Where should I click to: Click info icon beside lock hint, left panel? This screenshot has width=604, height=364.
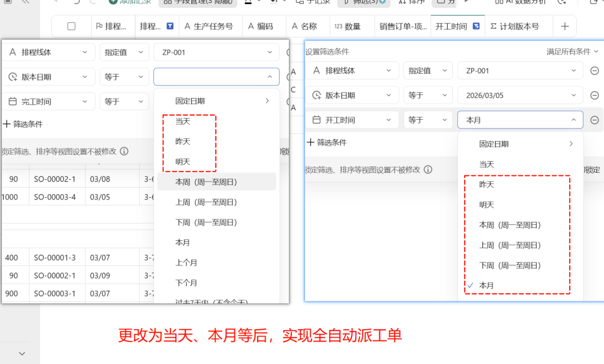[124, 152]
